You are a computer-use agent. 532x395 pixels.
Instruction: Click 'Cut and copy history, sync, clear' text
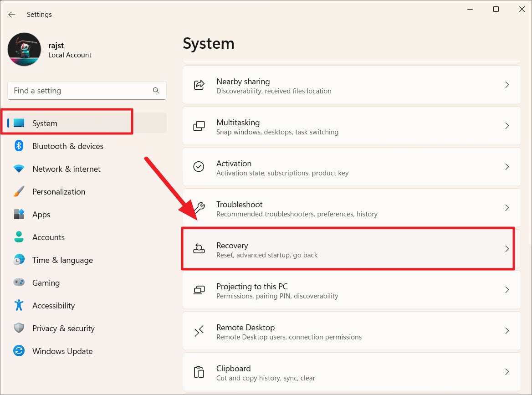(266, 378)
